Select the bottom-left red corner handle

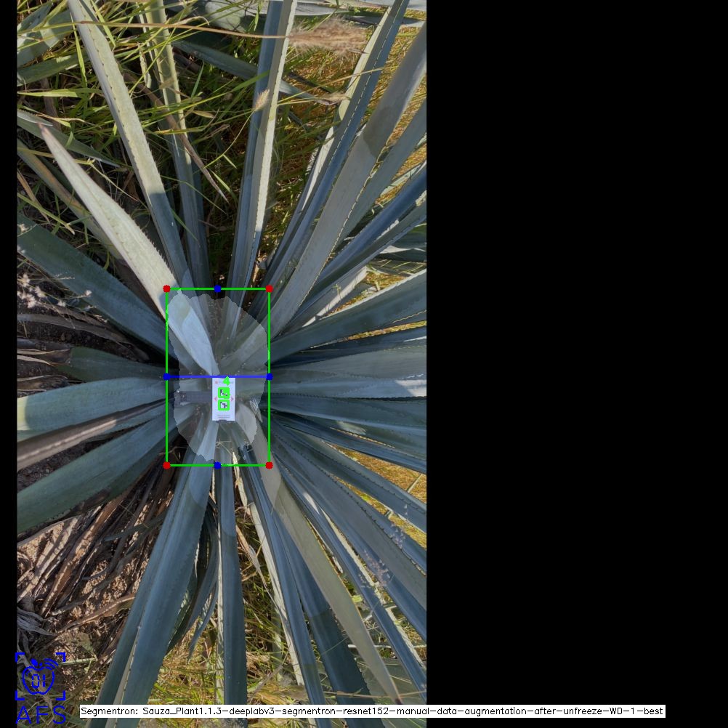(x=166, y=465)
